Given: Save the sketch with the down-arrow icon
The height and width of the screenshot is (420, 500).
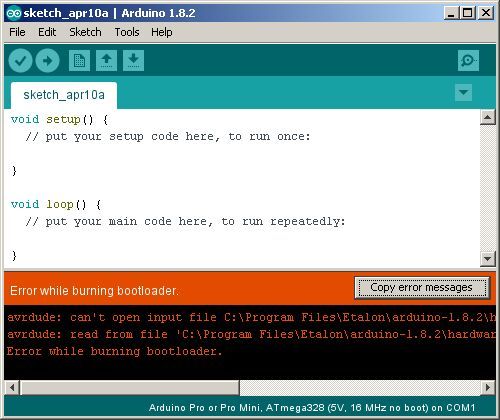Looking at the screenshot, I should (x=133, y=61).
